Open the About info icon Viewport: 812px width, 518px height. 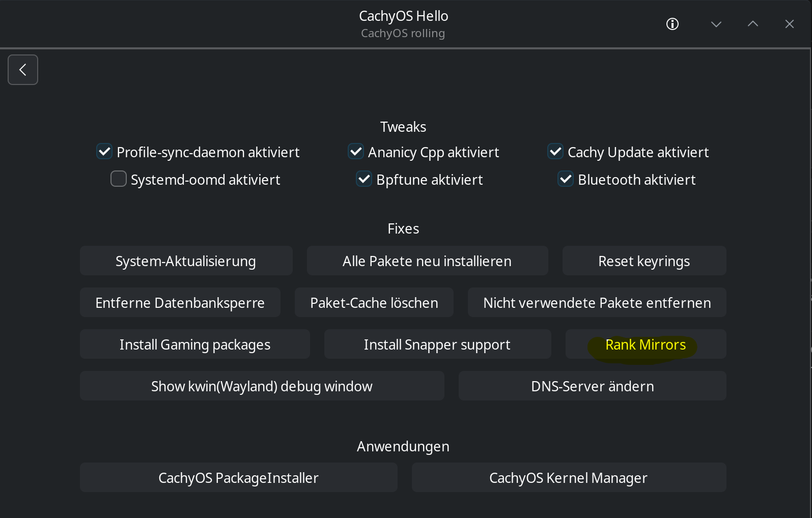tap(673, 24)
